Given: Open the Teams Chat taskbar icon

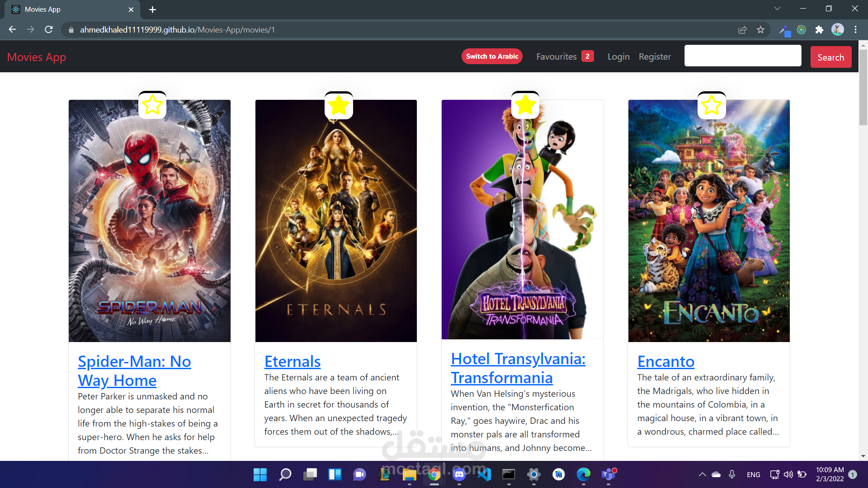Looking at the screenshot, I should tap(360, 474).
